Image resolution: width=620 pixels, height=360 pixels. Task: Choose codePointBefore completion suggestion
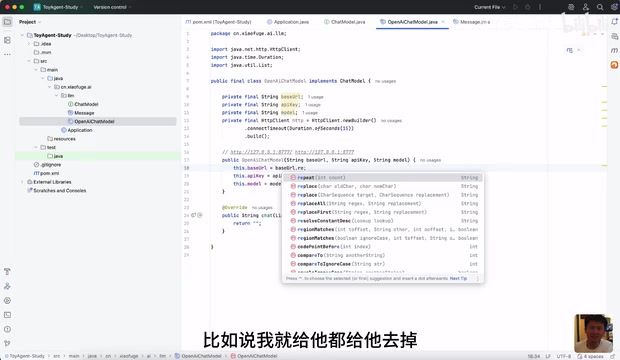pos(383,246)
